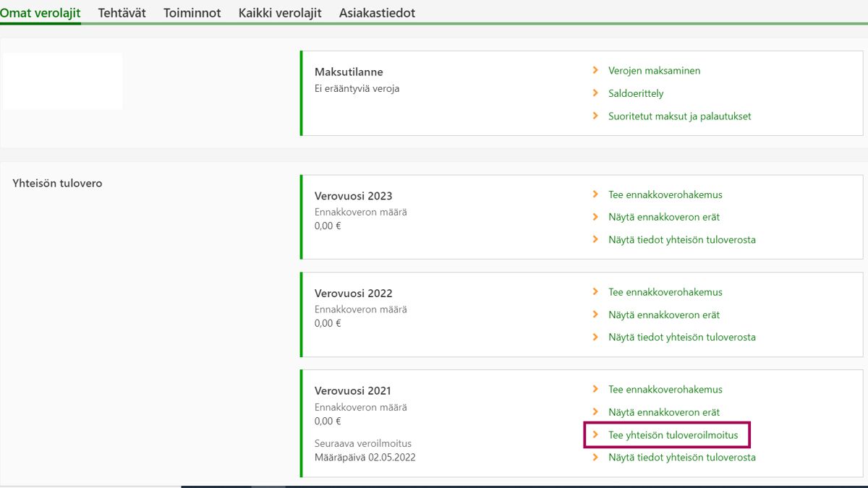Click the arrow beside 2023 Näytä ennakkoveron erät

pos(595,217)
